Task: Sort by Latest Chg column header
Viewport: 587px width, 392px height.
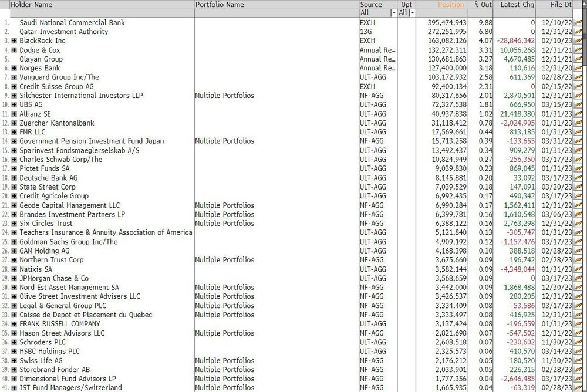Action: (x=517, y=5)
